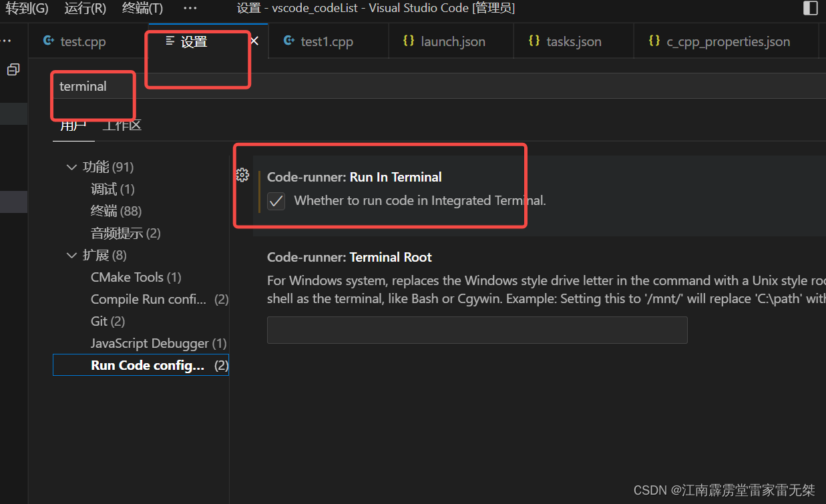Select Run Code config... (2) entry
This screenshot has width=826, height=504.
pyautogui.click(x=141, y=365)
